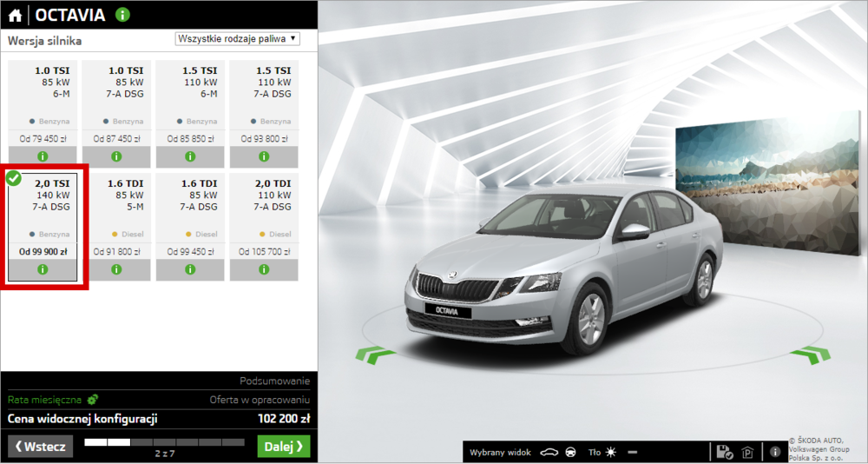The height and width of the screenshot is (464, 868).
Task: Click the step progress bar
Action: pyautogui.click(x=164, y=442)
